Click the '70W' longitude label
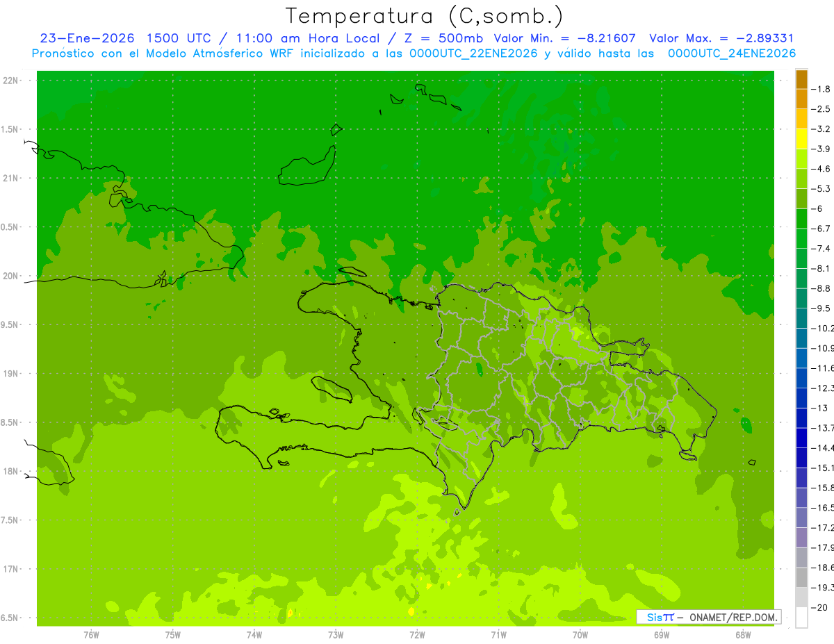Screen dimensions: 834x644 580,634
